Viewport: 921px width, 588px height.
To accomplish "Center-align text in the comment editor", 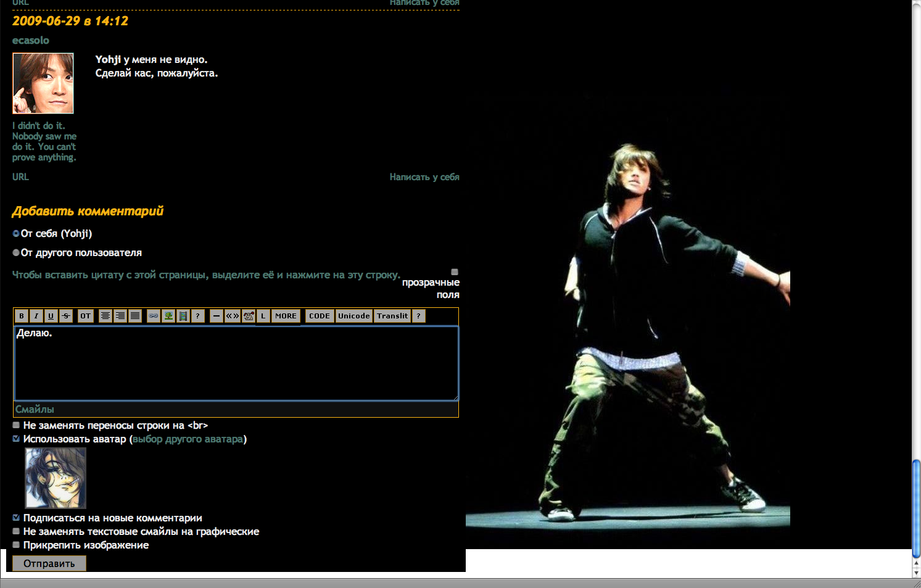I will [105, 316].
